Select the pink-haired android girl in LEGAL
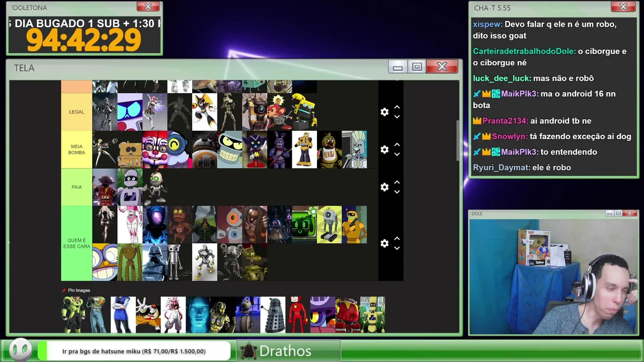644x362 pixels. [x=154, y=112]
